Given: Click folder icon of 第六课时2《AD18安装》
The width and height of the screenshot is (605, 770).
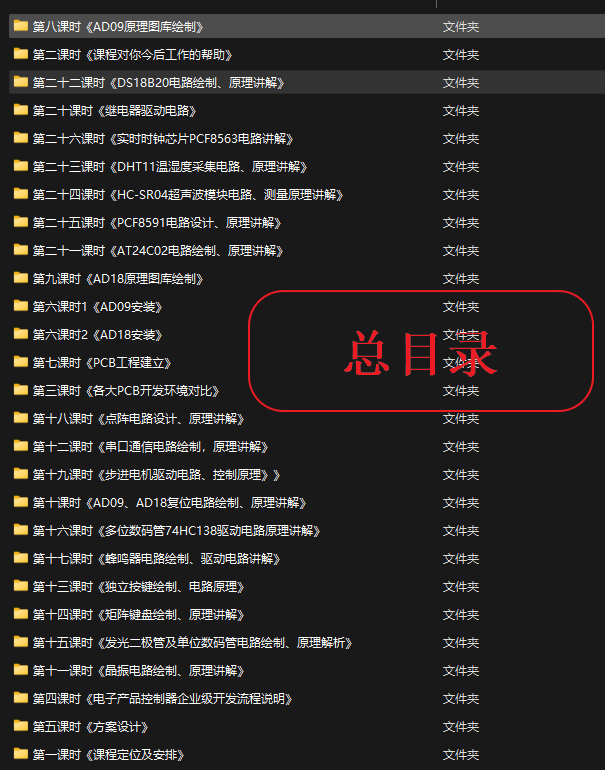Looking at the screenshot, I should (x=21, y=334).
